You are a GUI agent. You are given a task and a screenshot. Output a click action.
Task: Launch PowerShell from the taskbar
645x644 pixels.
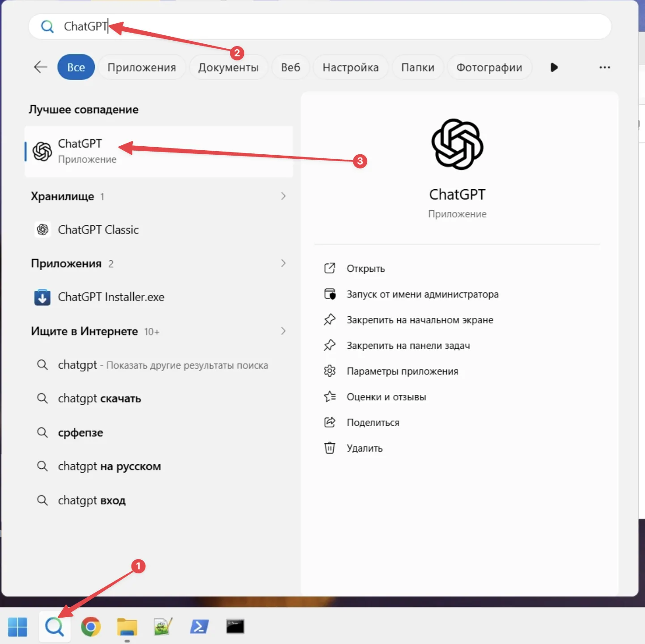199,627
